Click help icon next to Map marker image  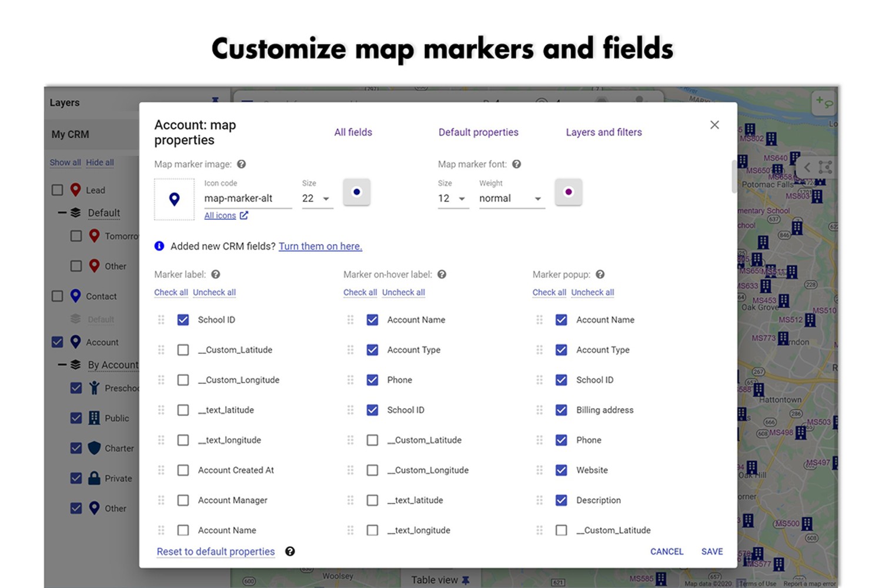coord(241,164)
